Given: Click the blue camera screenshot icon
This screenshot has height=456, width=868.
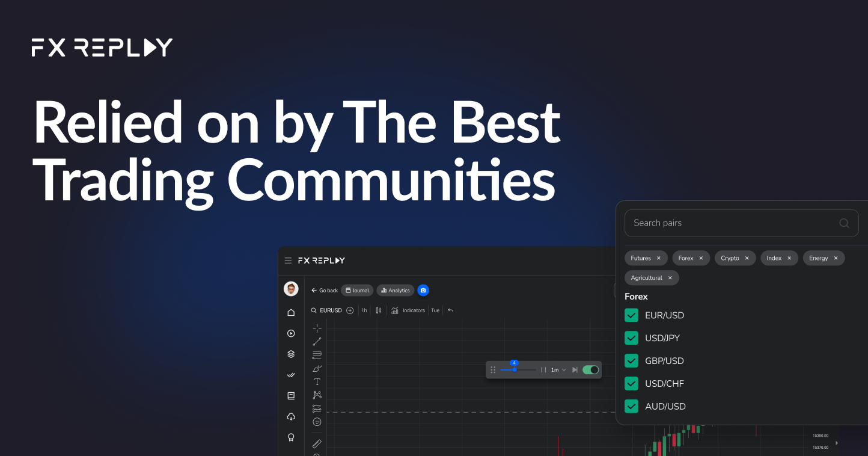Looking at the screenshot, I should [x=423, y=290].
